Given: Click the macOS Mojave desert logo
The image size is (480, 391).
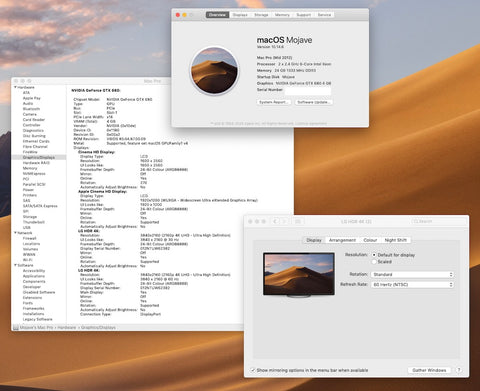Looking at the screenshot, I should coord(214,71).
